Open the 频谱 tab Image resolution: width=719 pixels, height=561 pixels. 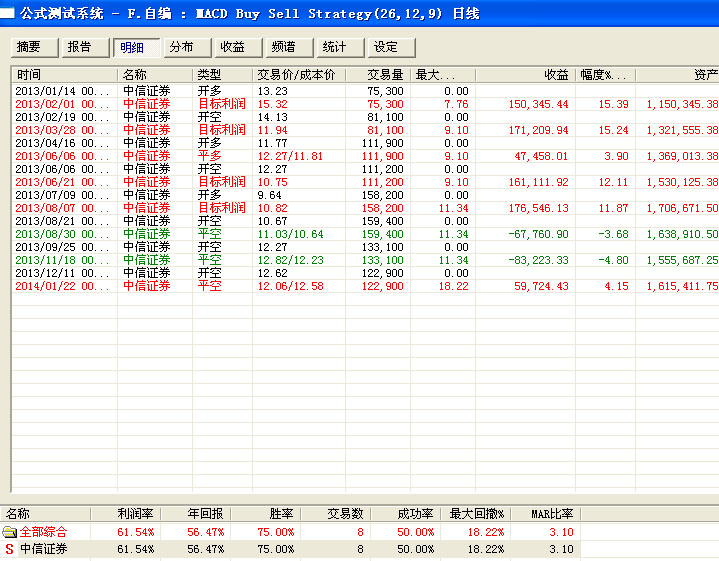(289, 47)
